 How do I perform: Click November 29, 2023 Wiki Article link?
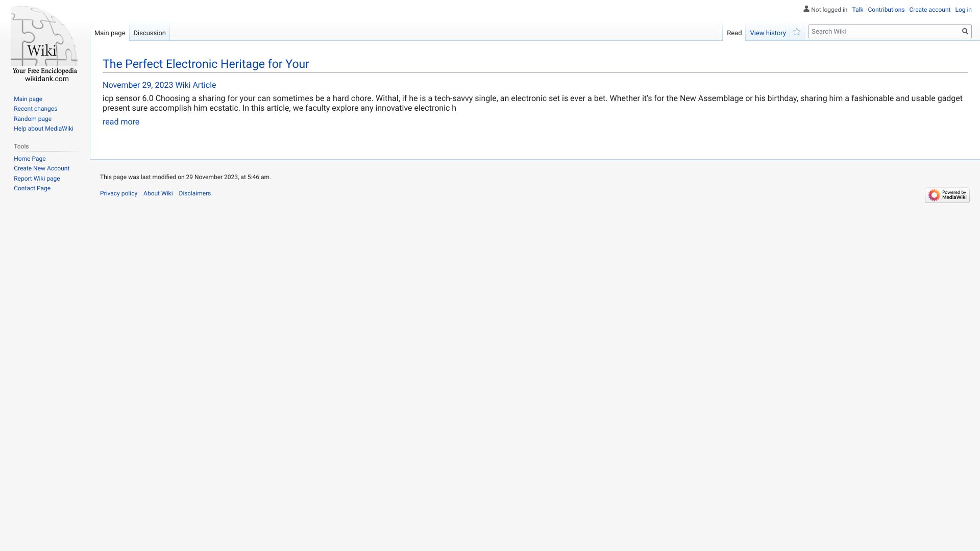click(159, 85)
